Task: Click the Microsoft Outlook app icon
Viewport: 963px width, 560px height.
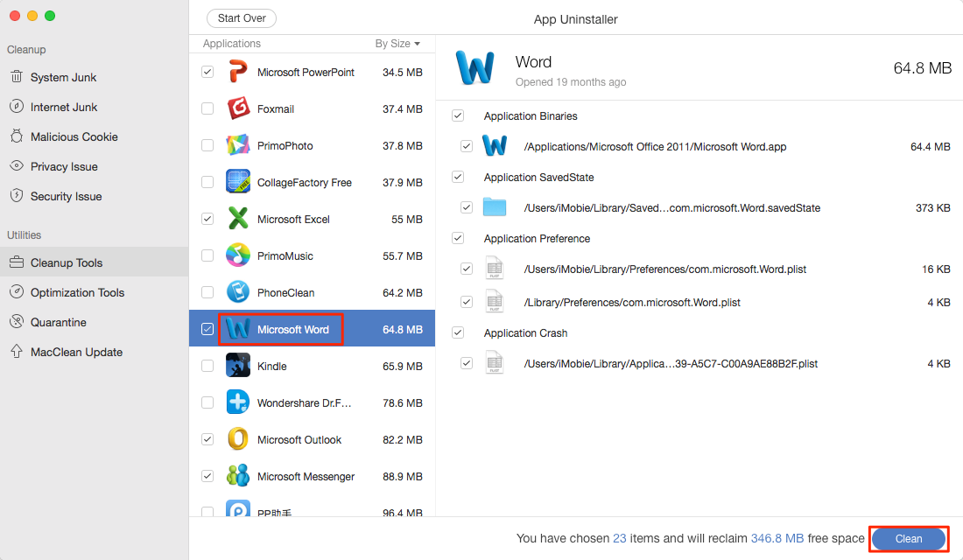Action: point(237,439)
